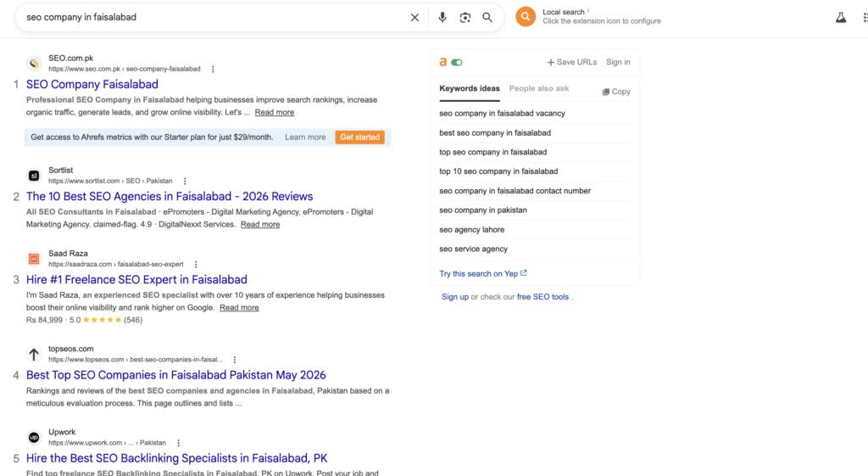Select keyword 'top seo company in faisalabad'

coord(492,152)
